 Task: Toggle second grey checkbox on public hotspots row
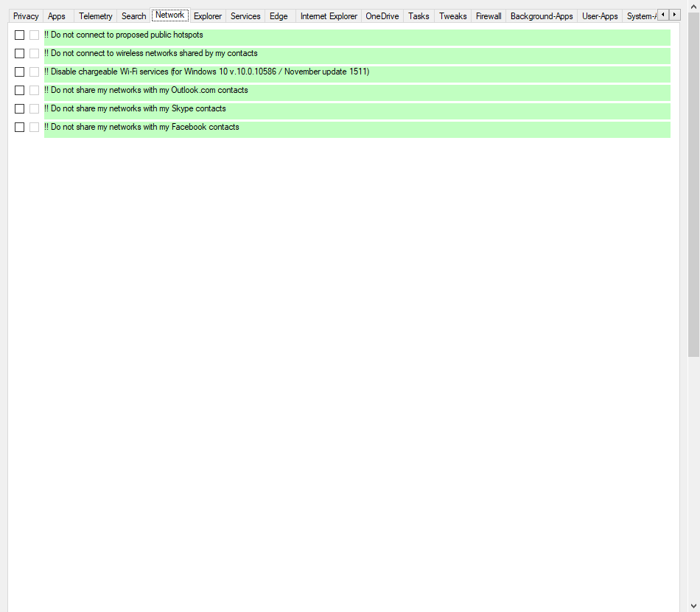[x=34, y=35]
